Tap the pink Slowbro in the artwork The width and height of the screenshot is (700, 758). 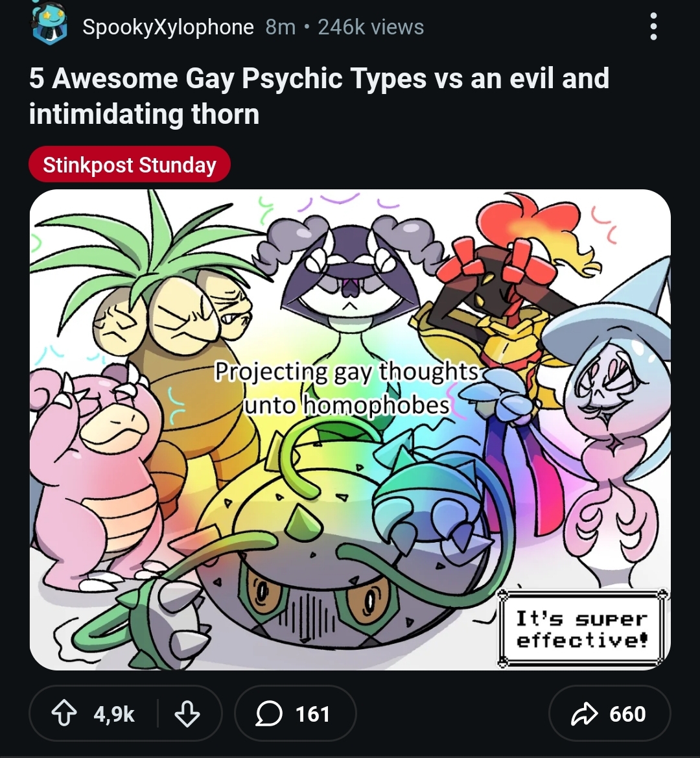point(104,467)
